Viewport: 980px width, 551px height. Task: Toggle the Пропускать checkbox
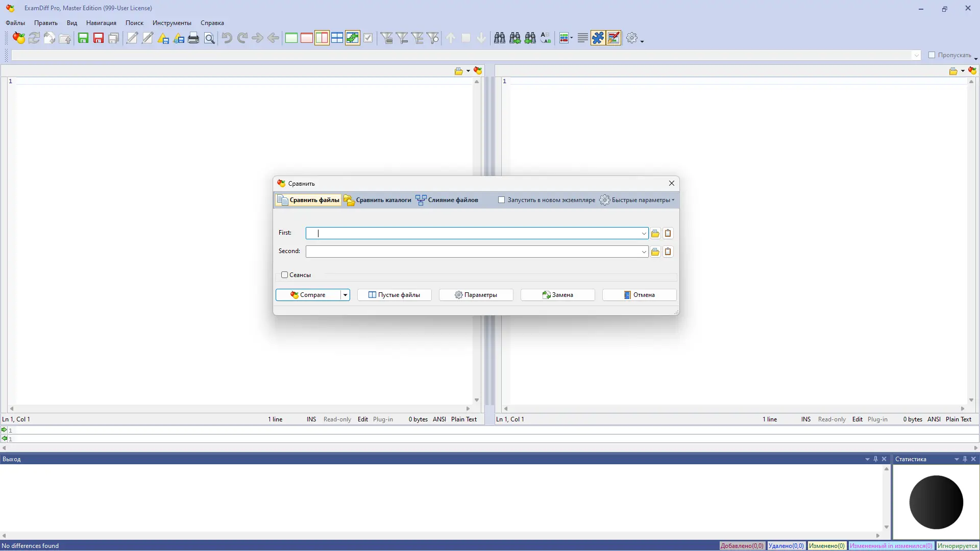pyautogui.click(x=932, y=55)
